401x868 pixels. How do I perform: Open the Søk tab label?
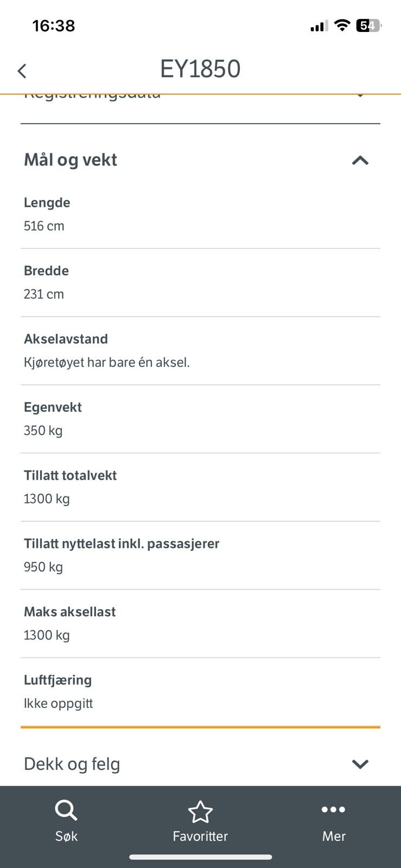pyautogui.click(x=66, y=836)
